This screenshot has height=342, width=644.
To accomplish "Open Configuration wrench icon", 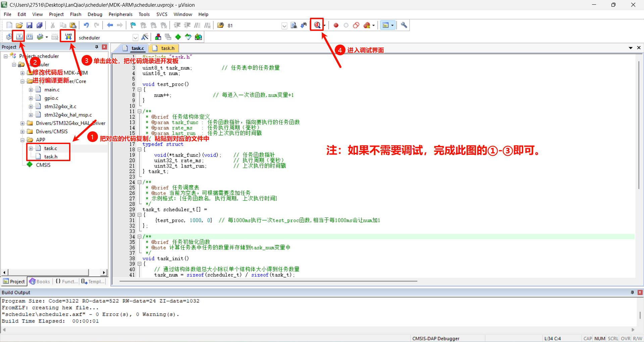I will [404, 25].
